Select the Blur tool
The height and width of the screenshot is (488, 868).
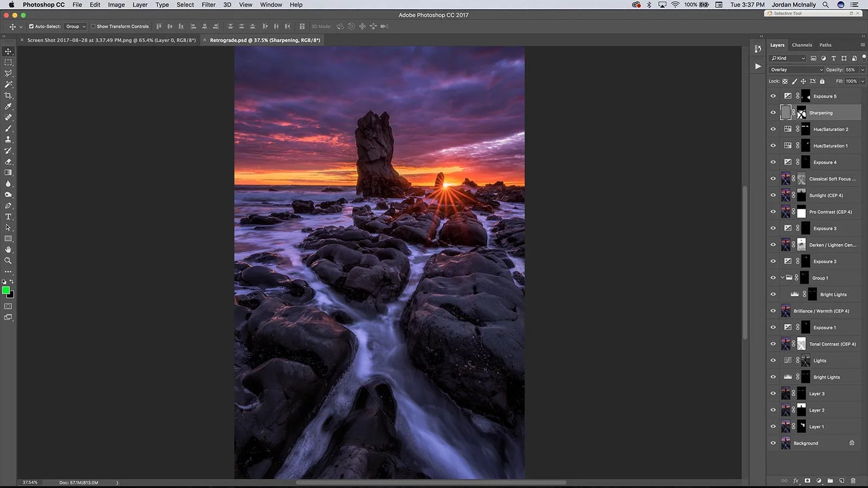[8, 183]
